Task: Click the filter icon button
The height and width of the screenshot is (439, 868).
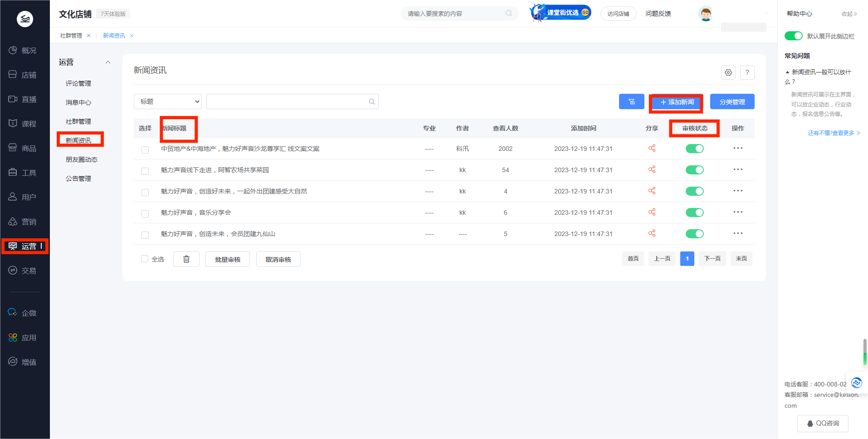Action: tap(632, 101)
